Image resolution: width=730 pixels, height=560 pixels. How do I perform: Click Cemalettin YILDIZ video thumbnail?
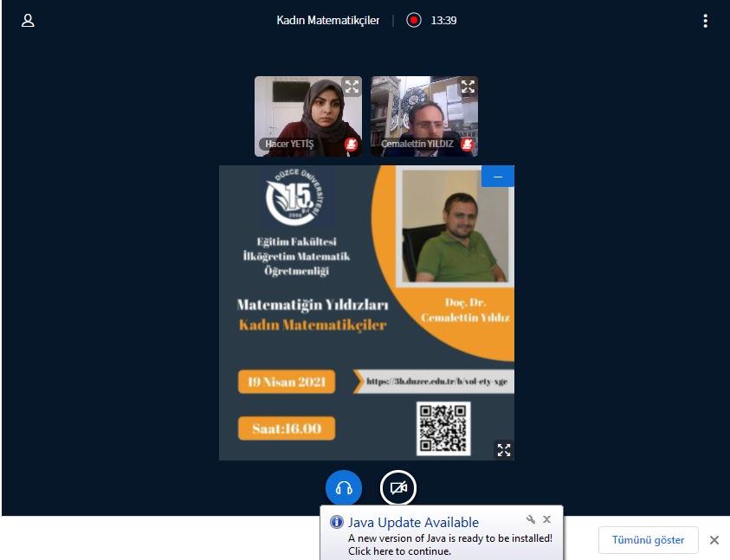[424, 116]
